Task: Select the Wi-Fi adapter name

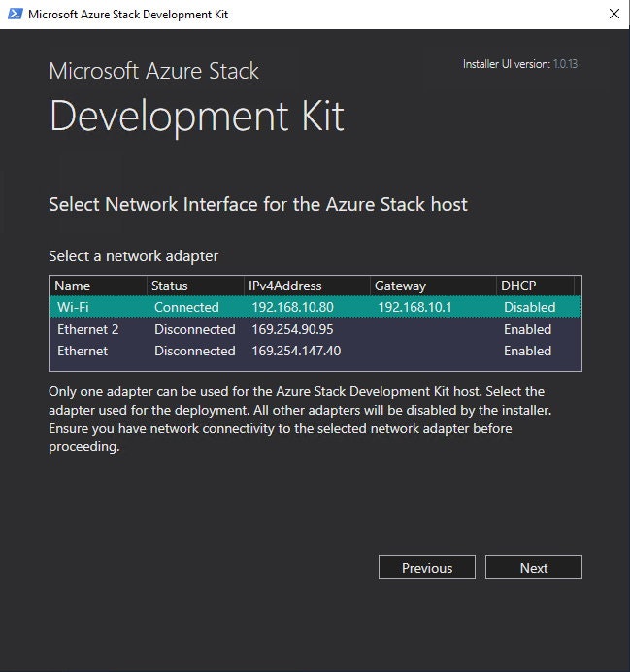Action: [x=73, y=307]
